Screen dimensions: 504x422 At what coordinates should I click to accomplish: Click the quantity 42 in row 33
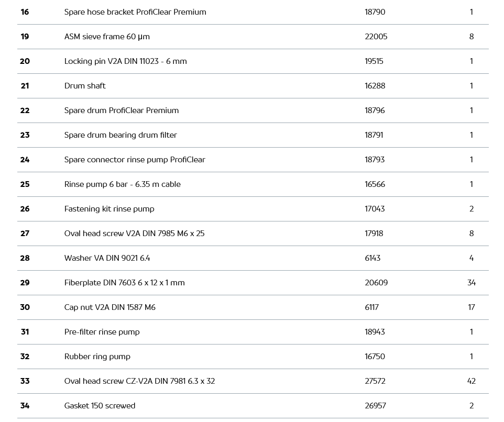coord(471,381)
